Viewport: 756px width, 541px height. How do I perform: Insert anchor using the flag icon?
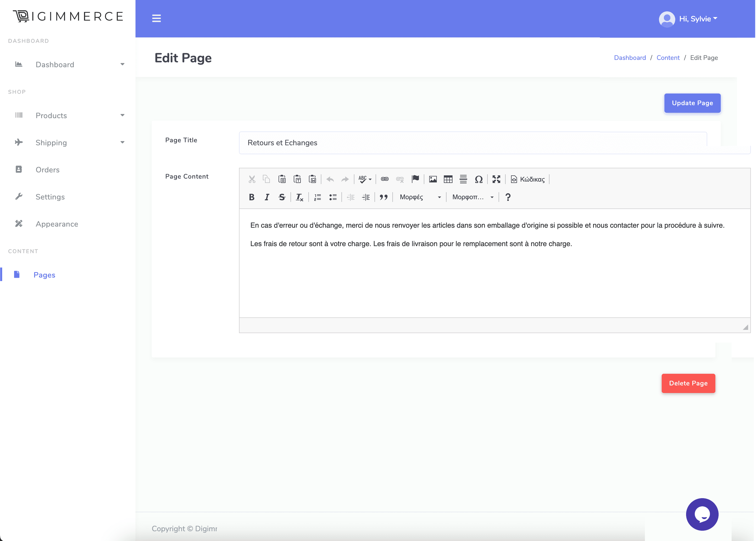[415, 179]
